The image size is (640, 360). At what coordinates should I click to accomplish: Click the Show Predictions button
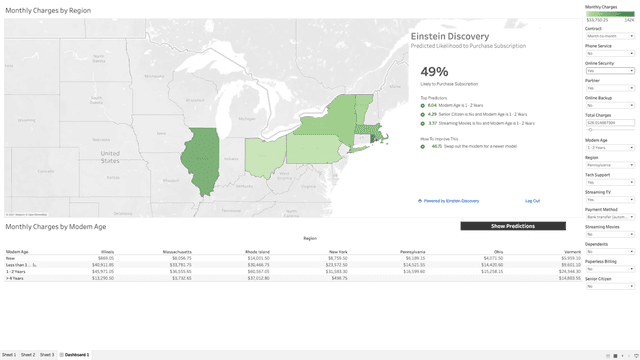tap(513, 226)
